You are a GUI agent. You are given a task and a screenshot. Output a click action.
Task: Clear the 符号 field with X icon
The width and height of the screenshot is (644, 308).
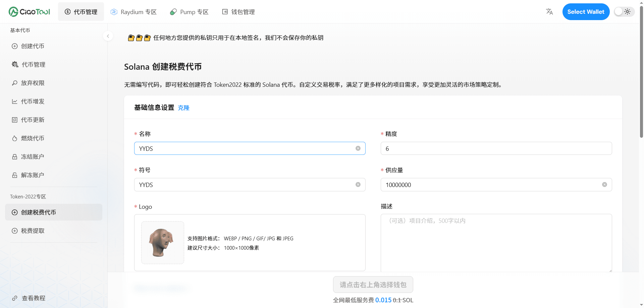click(358, 185)
